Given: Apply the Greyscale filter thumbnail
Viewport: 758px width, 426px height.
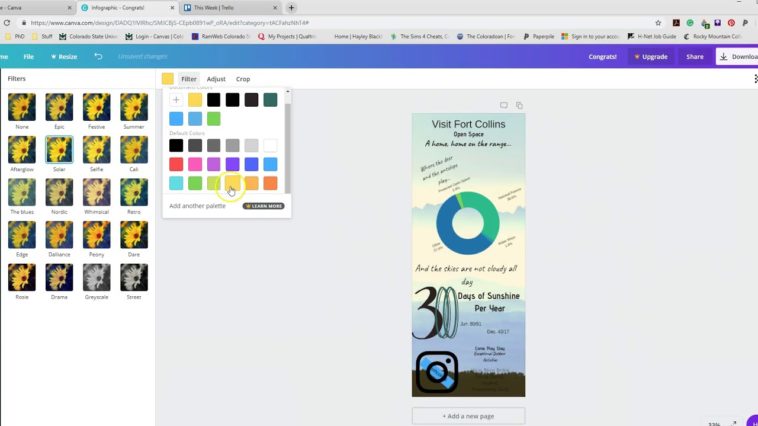Looking at the screenshot, I should point(97,278).
